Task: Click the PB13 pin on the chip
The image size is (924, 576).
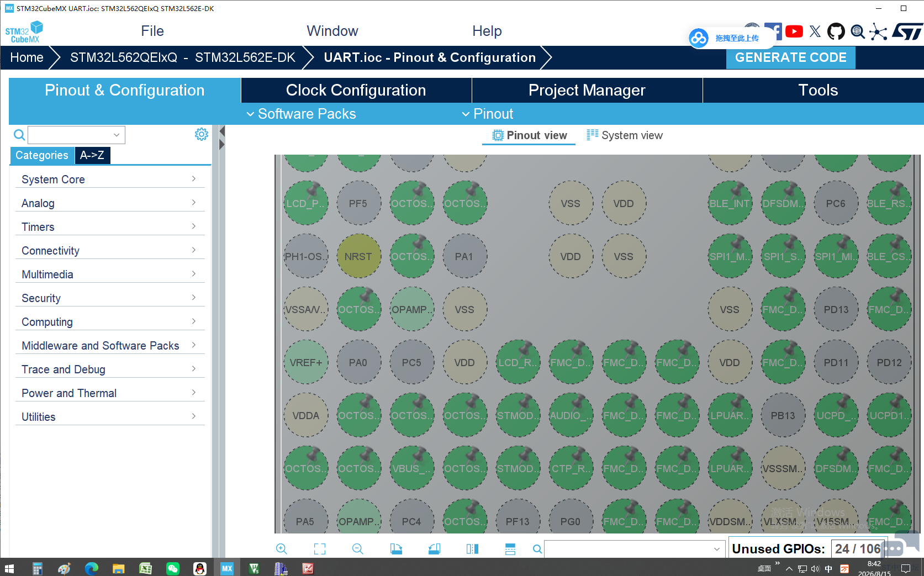Action: point(783,415)
